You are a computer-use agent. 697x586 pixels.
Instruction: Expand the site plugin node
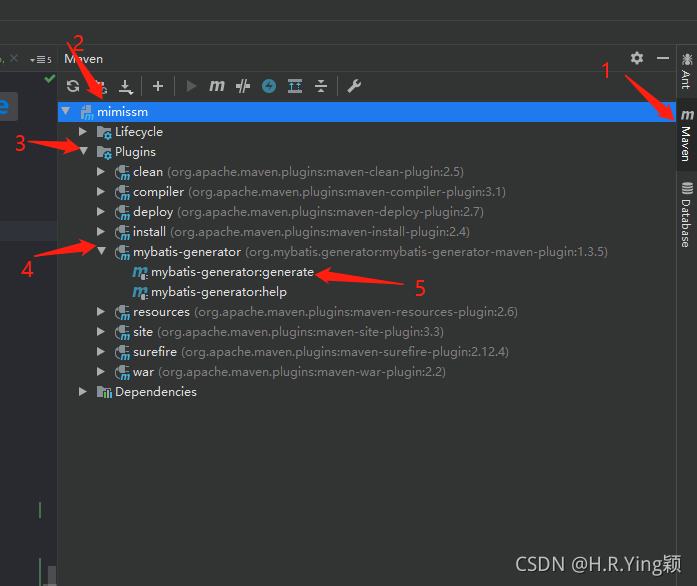[x=101, y=331]
